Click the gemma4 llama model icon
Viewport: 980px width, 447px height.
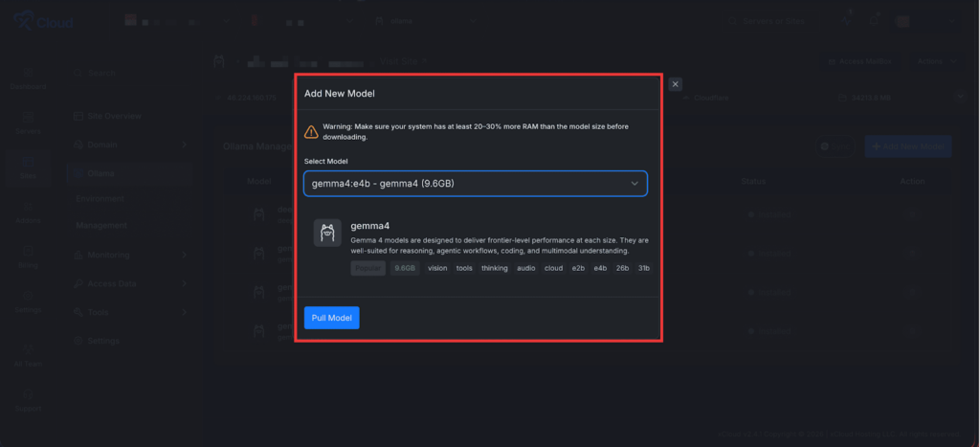pyautogui.click(x=327, y=233)
